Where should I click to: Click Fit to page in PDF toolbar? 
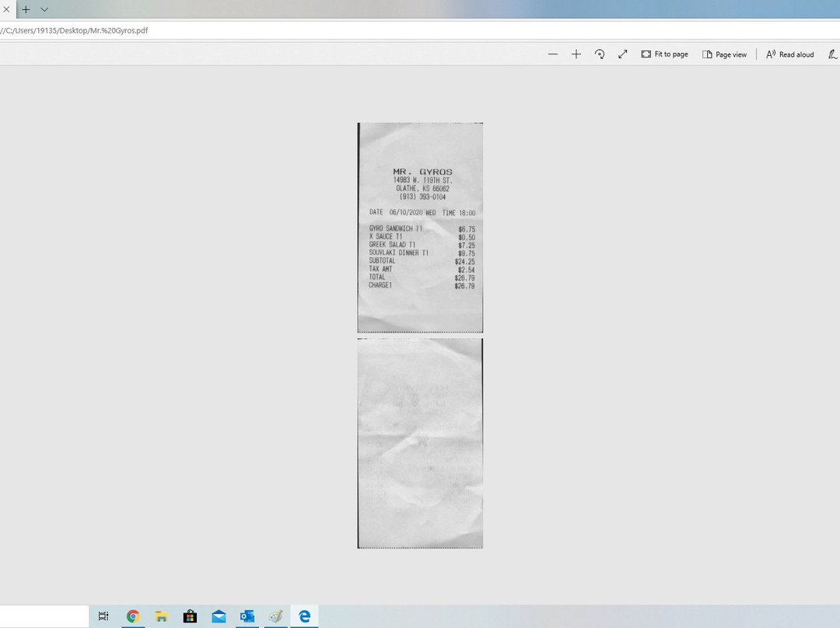(x=665, y=54)
